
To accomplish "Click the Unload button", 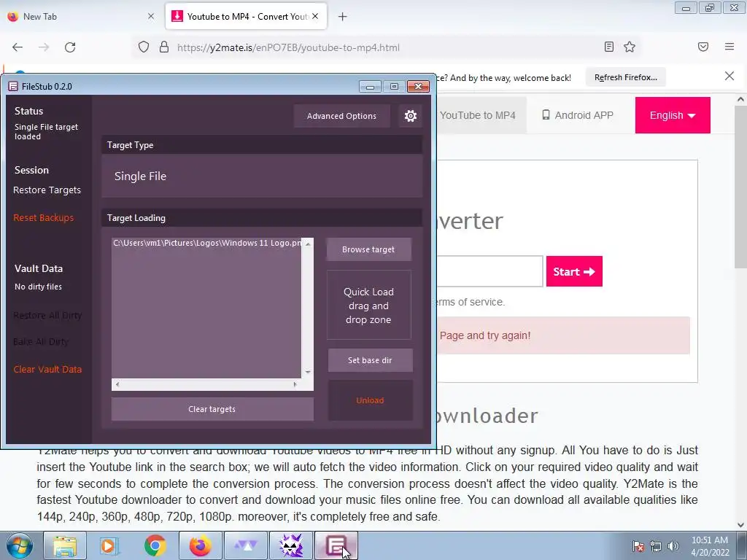I will (370, 400).
